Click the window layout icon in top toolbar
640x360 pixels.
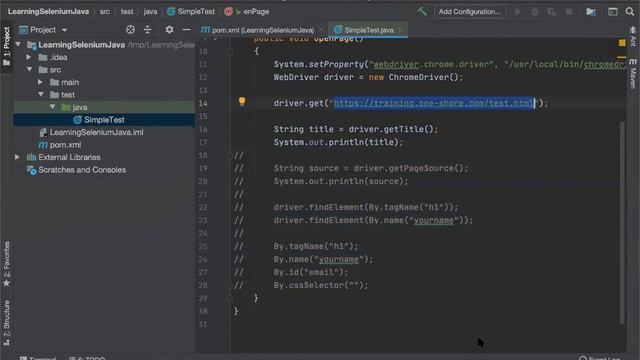[613, 11]
